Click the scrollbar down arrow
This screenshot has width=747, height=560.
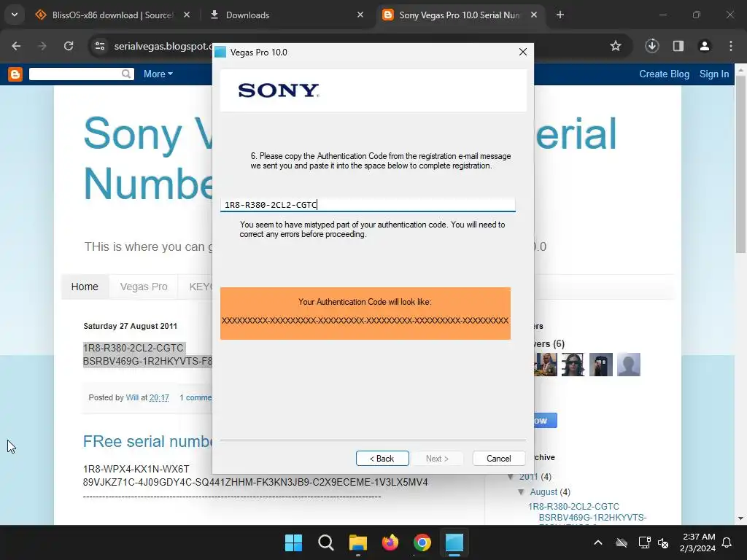pos(740,518)
